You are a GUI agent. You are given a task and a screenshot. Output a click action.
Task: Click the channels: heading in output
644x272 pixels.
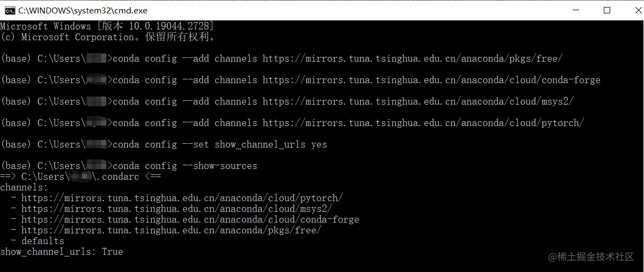coord(24,187)
